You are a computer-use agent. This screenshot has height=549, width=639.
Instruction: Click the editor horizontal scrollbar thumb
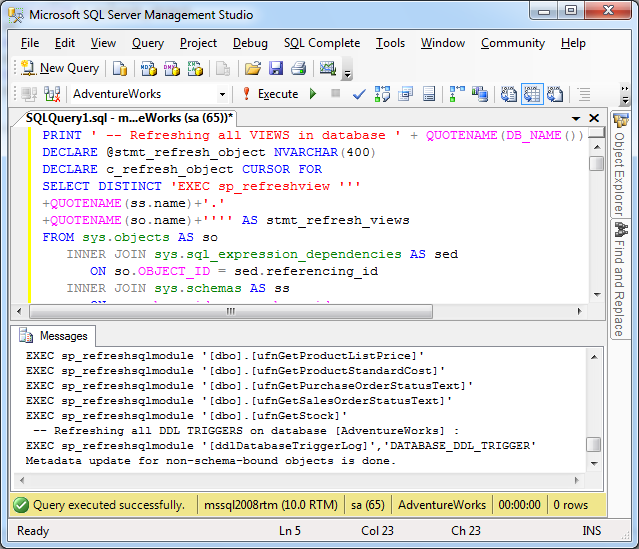click(231, 312)
